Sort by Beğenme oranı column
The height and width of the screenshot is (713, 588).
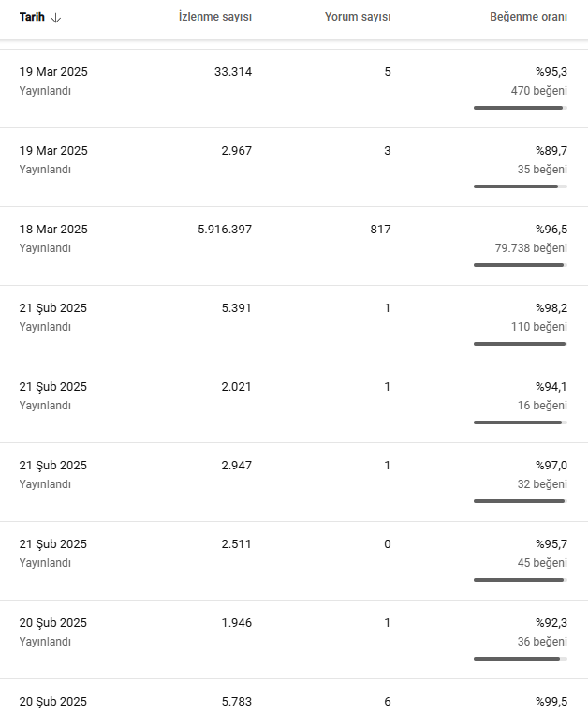coord(528,17)
